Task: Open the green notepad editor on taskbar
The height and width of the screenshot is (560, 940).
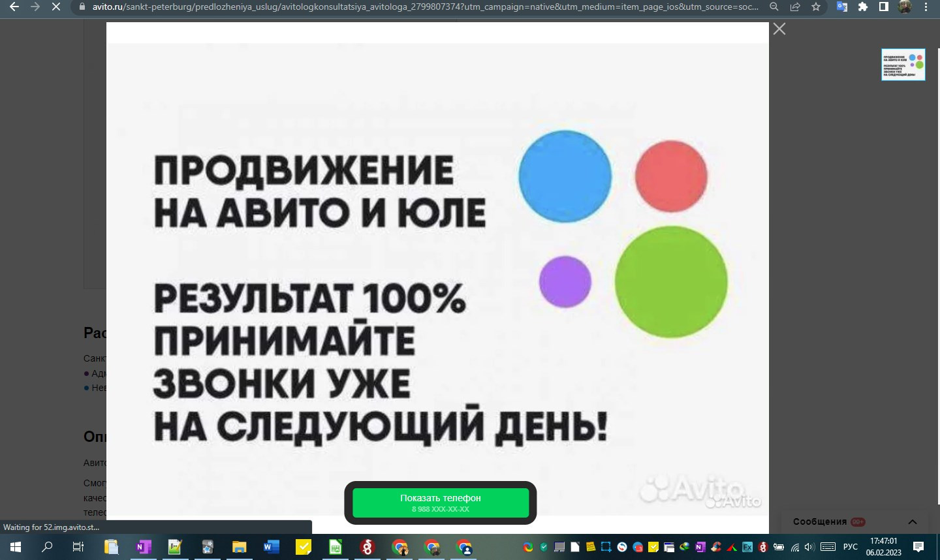Action: (x=175, y=547)
